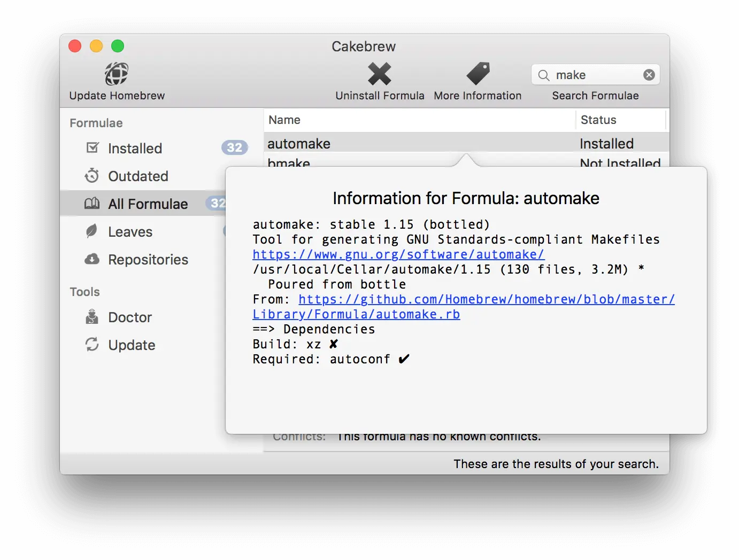739x560 pixels.
Task: Focus the make search field
Action: coord(596,75)
